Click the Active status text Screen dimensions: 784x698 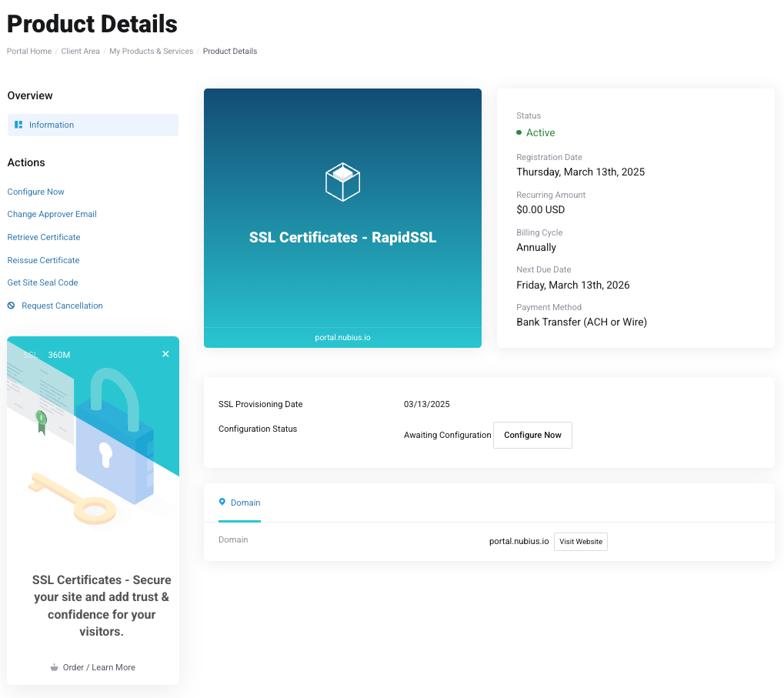point(541,132)
